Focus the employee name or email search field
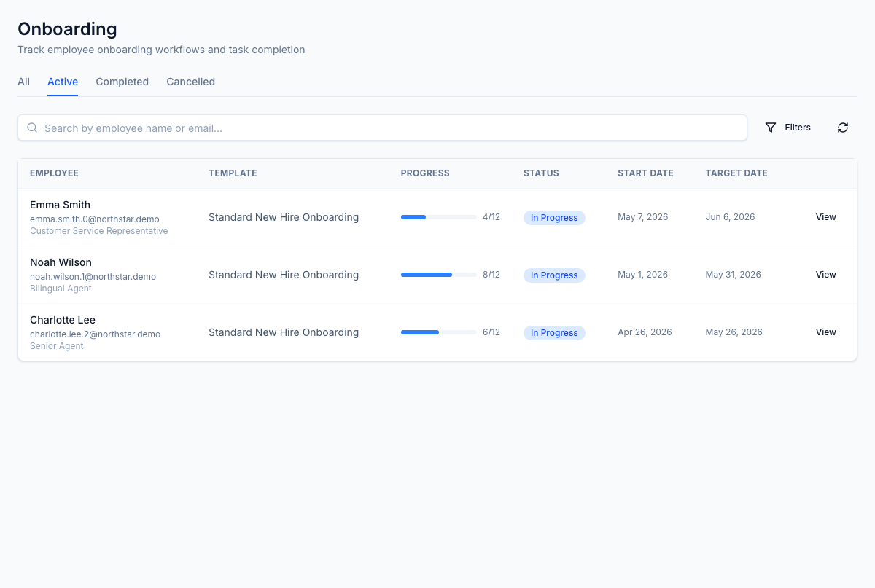 point(382,128)
